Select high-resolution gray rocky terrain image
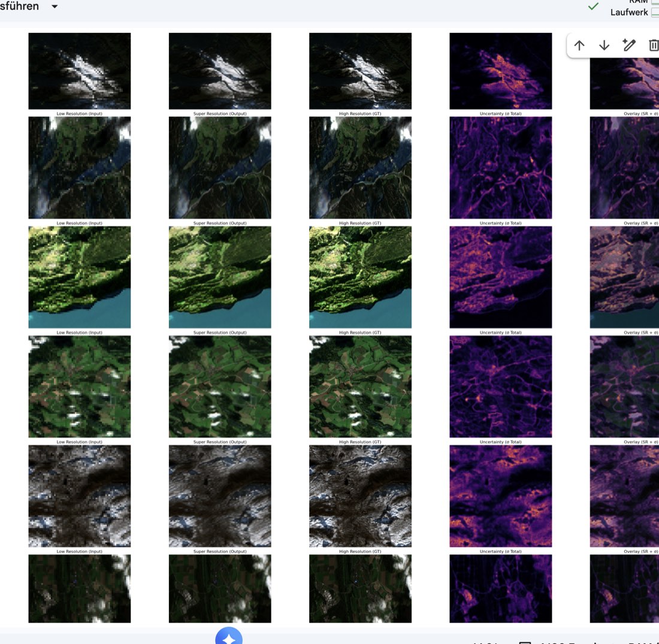Viewport: 659px width, 644px height. [360, 496]
